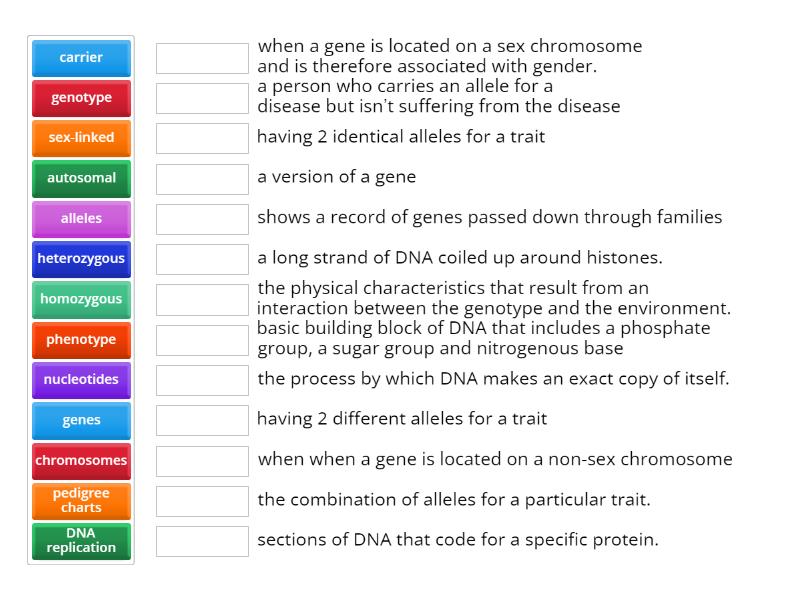Click the genes term tile

coord(80,420)
